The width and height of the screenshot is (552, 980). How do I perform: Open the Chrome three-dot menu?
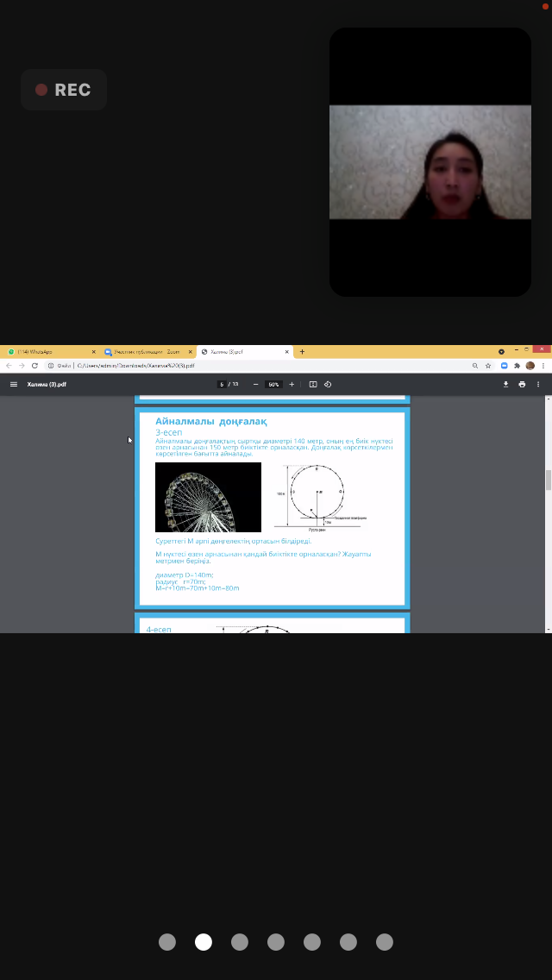543,366
